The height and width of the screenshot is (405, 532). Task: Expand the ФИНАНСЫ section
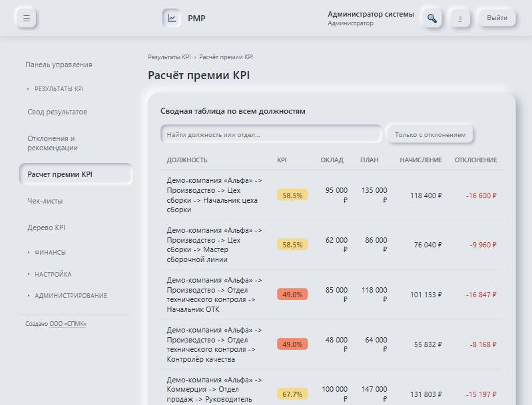click(50, 253)
